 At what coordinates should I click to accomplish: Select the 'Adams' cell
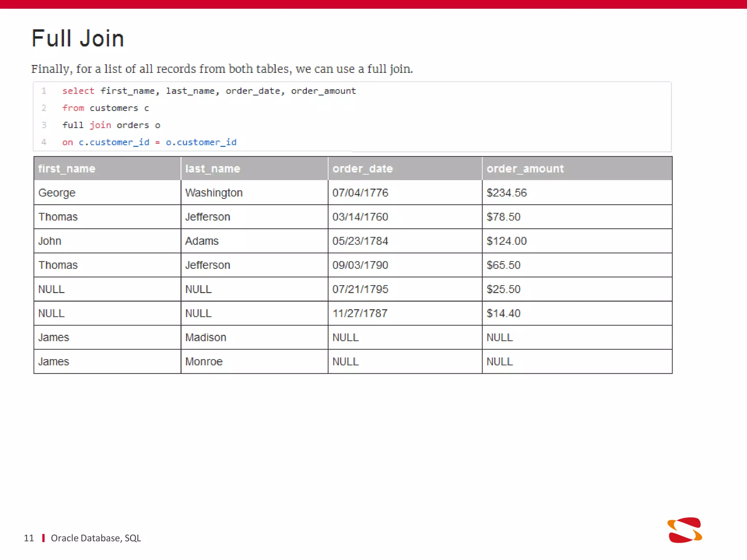(254, 241)
